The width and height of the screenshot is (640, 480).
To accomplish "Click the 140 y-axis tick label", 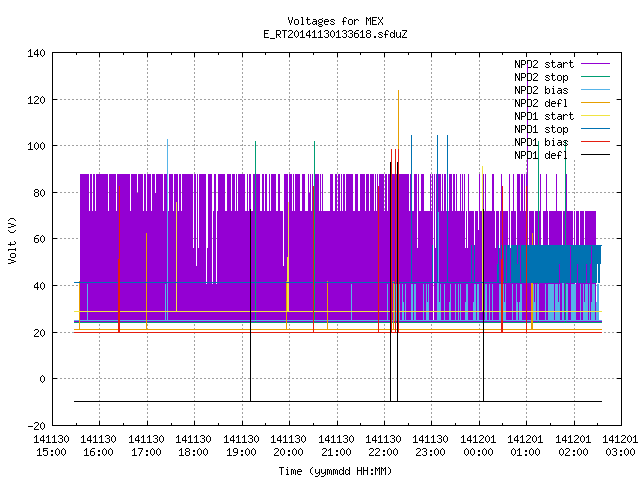I will [36, 53].
